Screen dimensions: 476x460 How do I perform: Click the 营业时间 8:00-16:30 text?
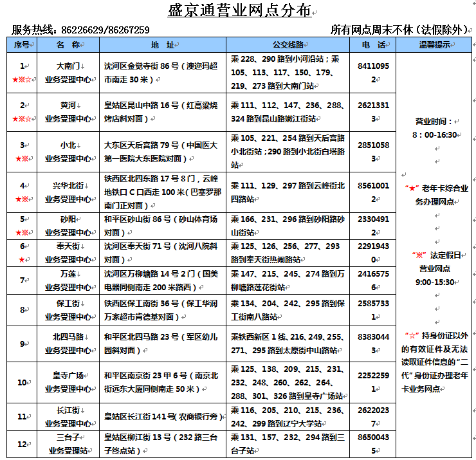(x=435, y=128)
